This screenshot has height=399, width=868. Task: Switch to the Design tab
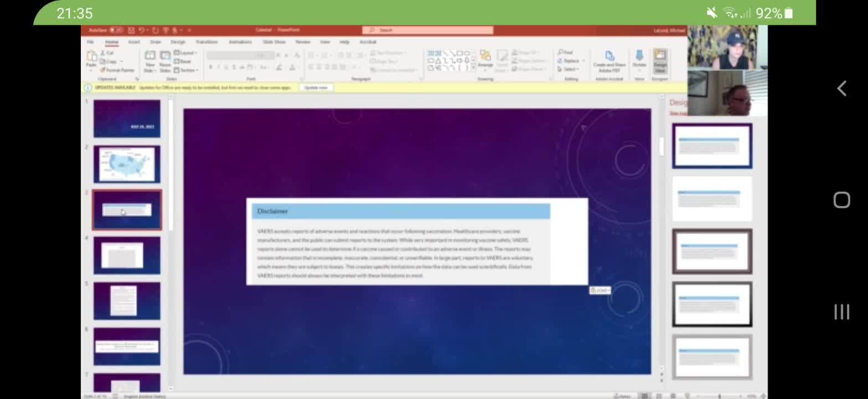tap(178, 42)
